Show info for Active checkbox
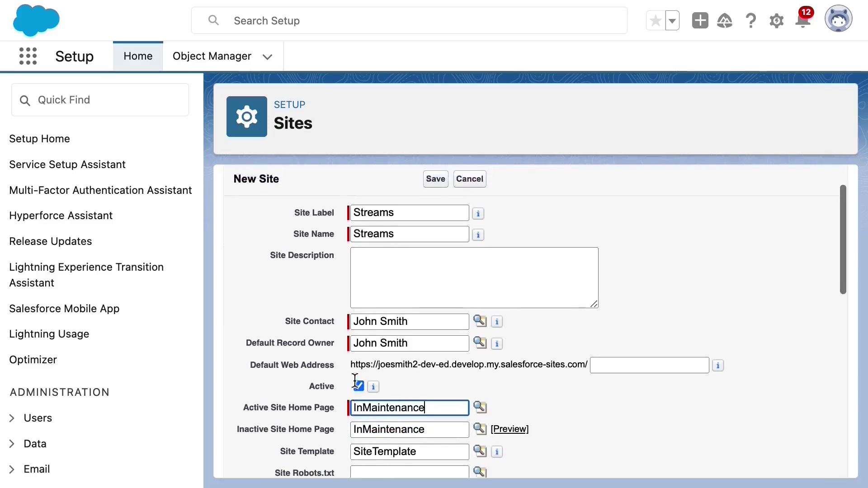Screen dimensions: 868x488 pyautogui.click(x=373, y=387)
